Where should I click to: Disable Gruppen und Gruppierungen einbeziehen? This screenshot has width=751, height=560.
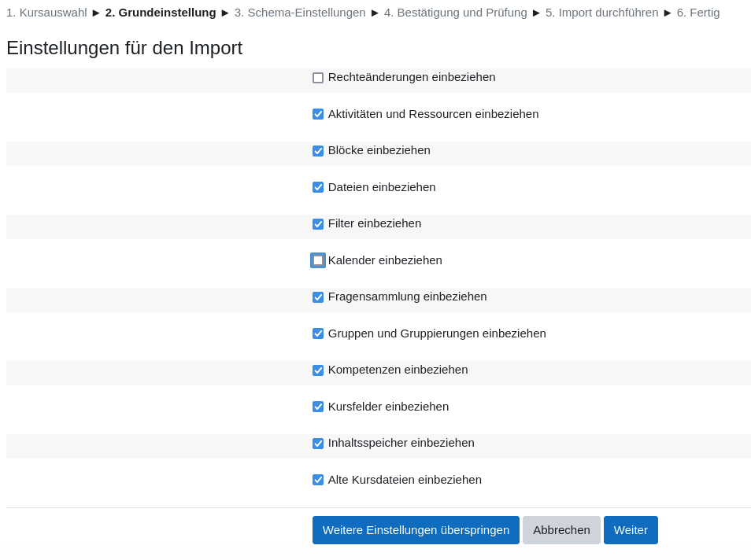[x=318, y=333]
